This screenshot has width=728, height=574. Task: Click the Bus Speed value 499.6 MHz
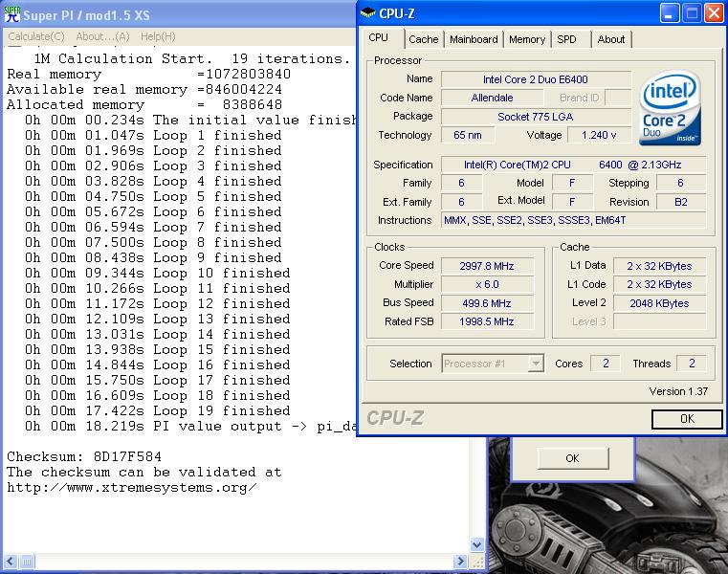pos(487,303)
